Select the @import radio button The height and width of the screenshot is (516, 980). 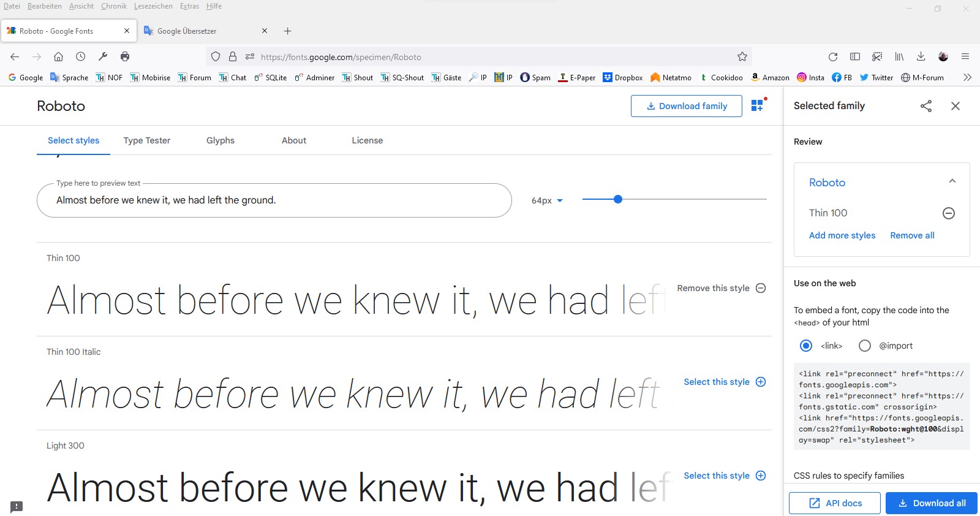tap(865, 346)
